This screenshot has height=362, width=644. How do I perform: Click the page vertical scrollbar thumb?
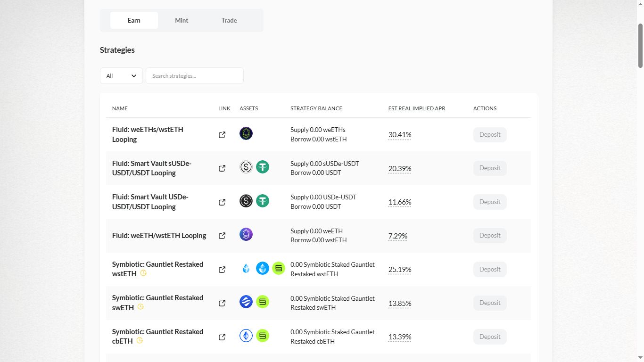[x=640, y=45]
